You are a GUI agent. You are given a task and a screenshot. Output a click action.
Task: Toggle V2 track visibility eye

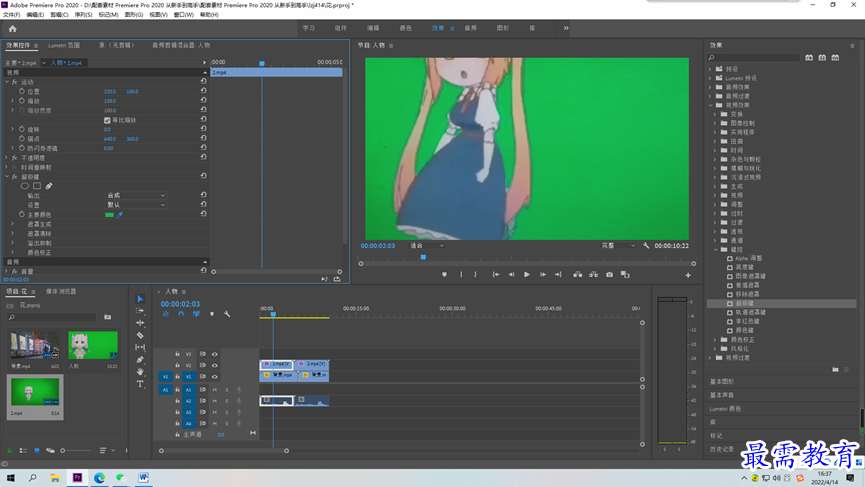pyautogui.click(x=215, y=365)
